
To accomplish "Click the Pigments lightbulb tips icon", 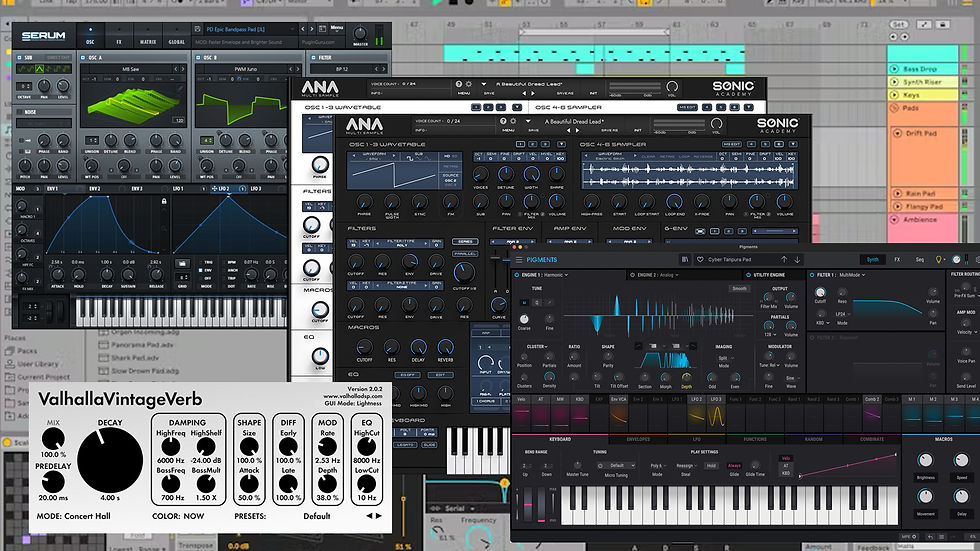I will coord(938,259).
